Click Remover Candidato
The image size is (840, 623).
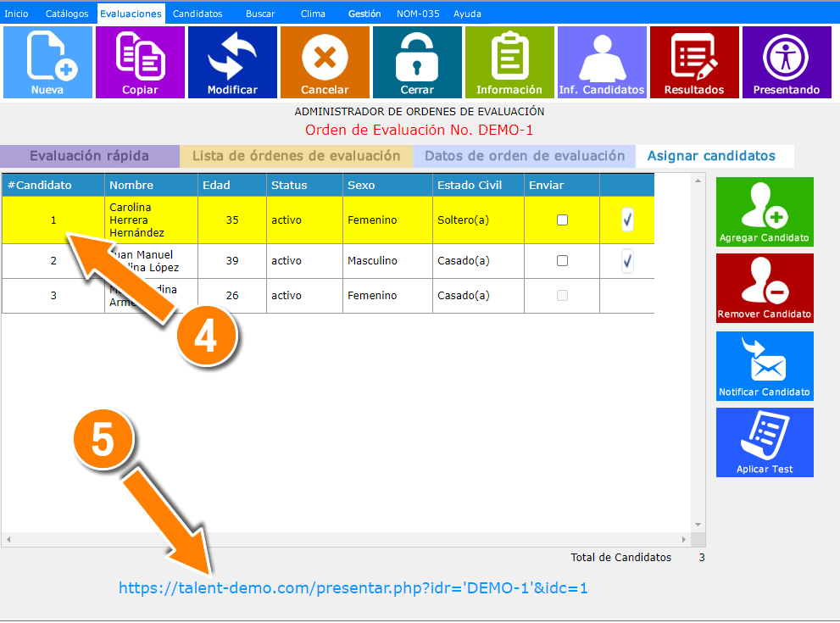coord(765,288)
